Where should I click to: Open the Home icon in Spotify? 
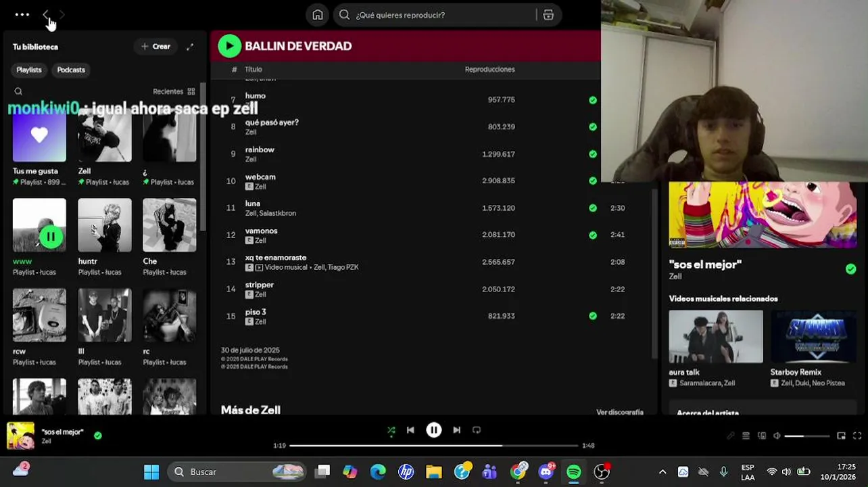318,15
